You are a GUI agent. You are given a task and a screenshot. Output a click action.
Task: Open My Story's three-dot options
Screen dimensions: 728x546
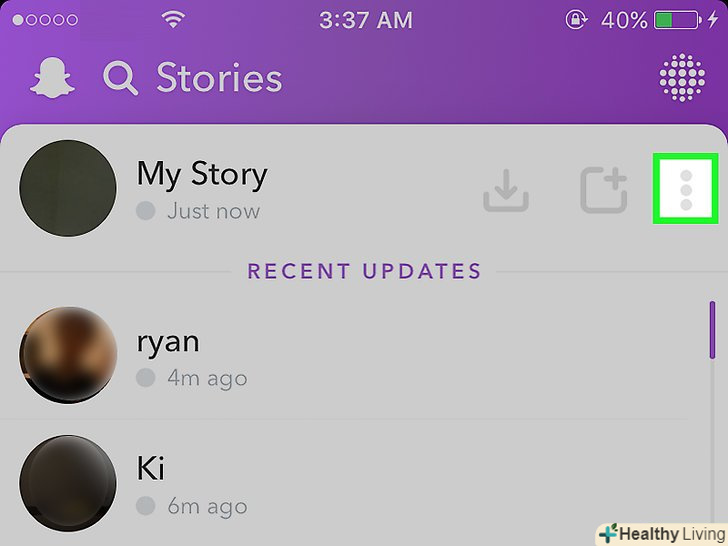coord(686,189)
